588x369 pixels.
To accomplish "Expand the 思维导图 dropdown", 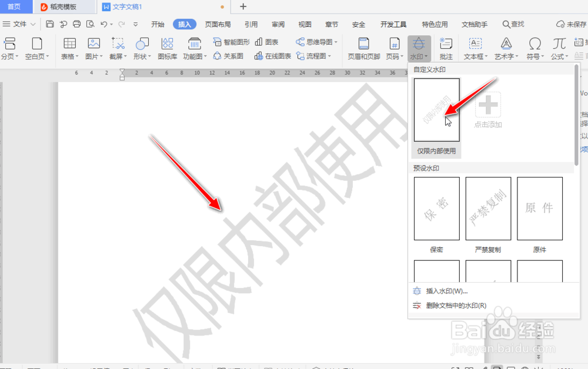I will [336, 42].
